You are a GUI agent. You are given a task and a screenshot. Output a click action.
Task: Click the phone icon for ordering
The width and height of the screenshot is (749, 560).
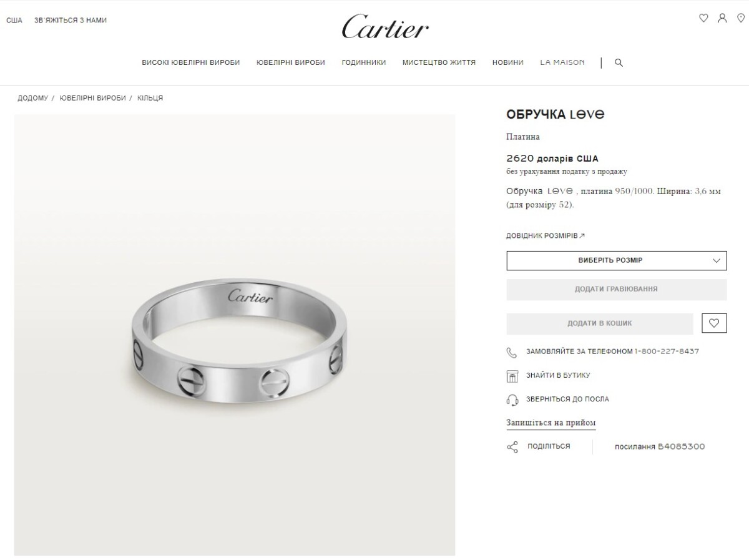[x=512, y=352]
